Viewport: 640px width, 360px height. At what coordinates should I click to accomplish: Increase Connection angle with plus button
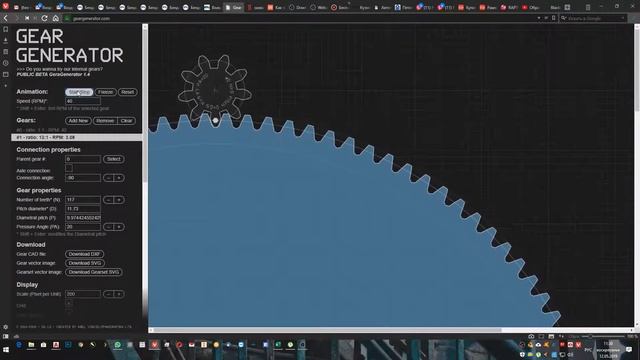(119, 178)
